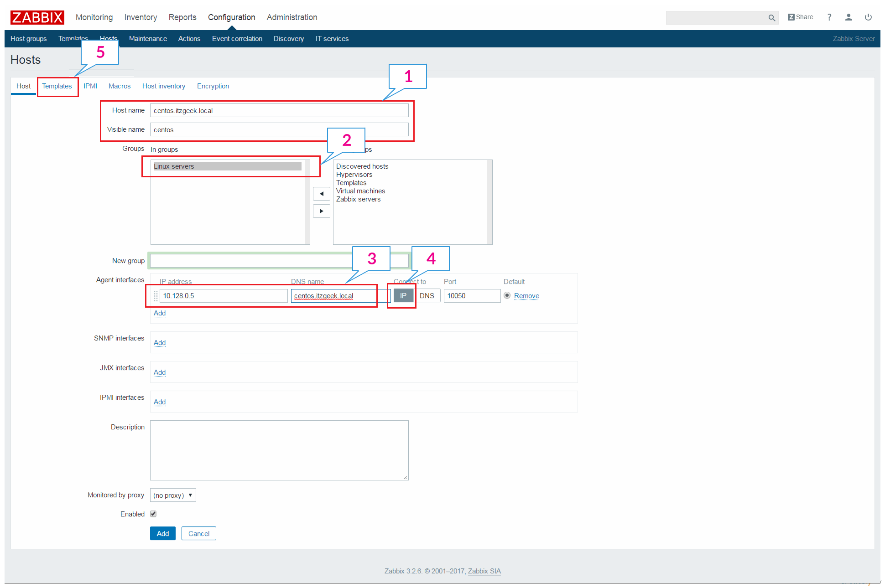Click the top search box

click(x=716, y=18)
